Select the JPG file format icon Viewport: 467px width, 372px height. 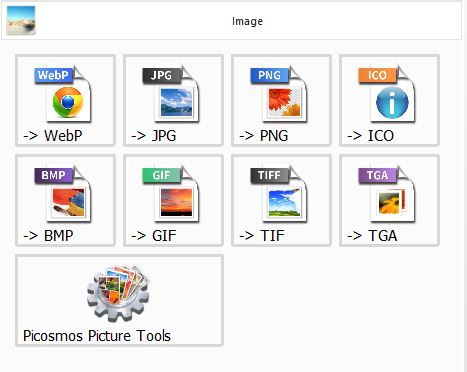pos(171,94)
